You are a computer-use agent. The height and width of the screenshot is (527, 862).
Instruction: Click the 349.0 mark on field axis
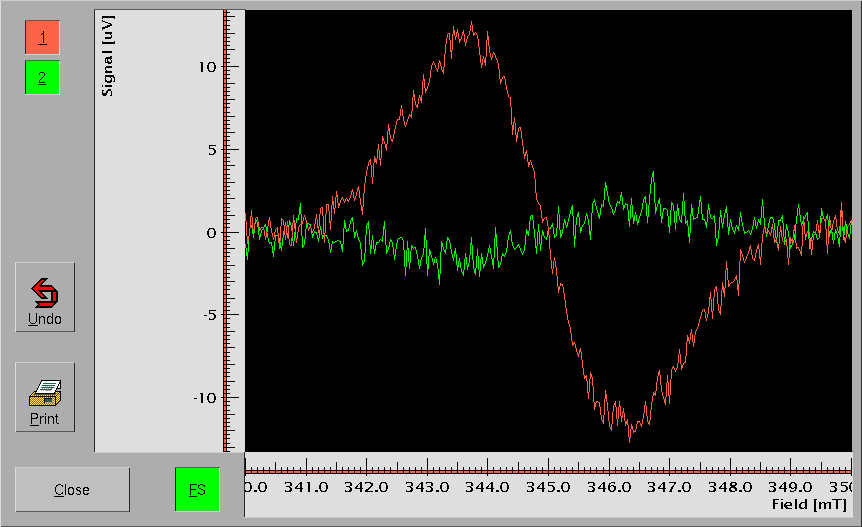[x=790, y=487]
